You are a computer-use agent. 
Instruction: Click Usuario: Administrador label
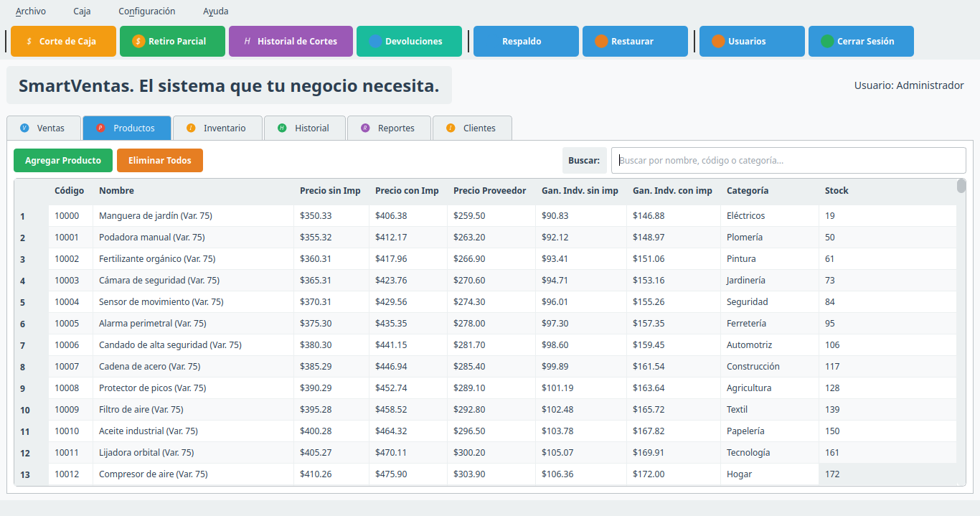pyautogui.click(x=909, y=85)
